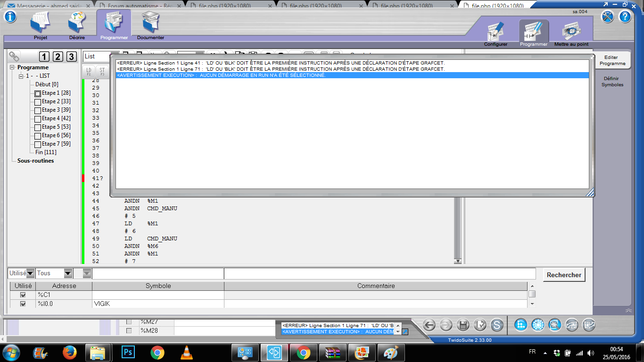This screenshot has height=362, width=644.
Task: Click the section 2 number button
Action: click(x=58, y=57)
